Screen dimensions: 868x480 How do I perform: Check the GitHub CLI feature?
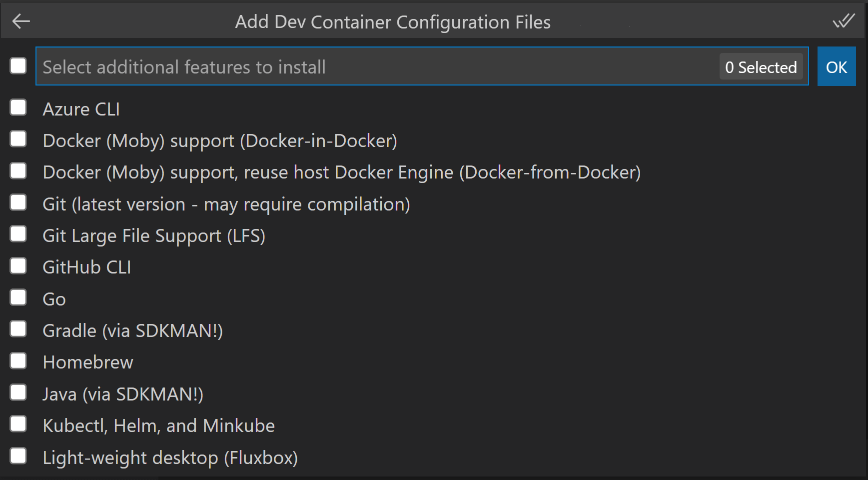click(18, 265)
